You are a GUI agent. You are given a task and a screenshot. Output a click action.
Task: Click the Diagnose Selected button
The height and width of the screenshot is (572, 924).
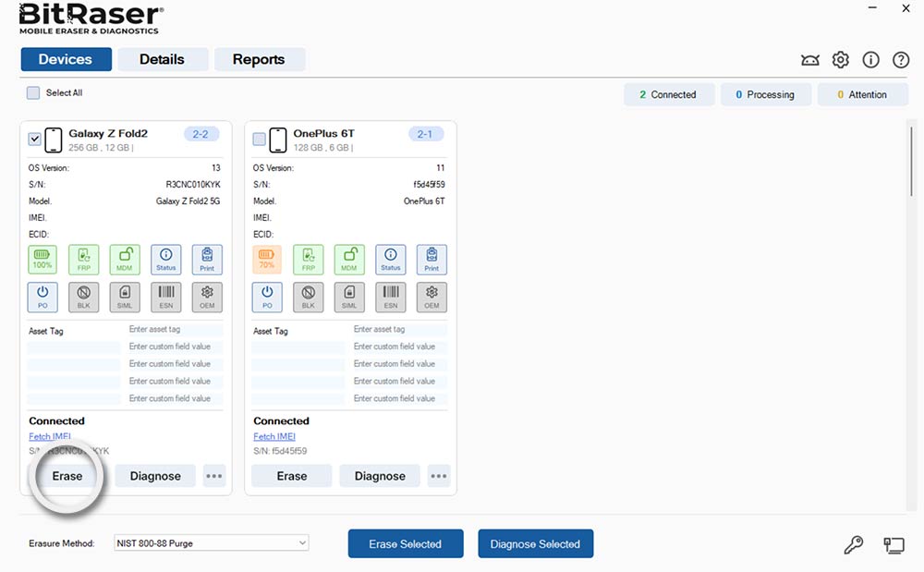(535, 543)
